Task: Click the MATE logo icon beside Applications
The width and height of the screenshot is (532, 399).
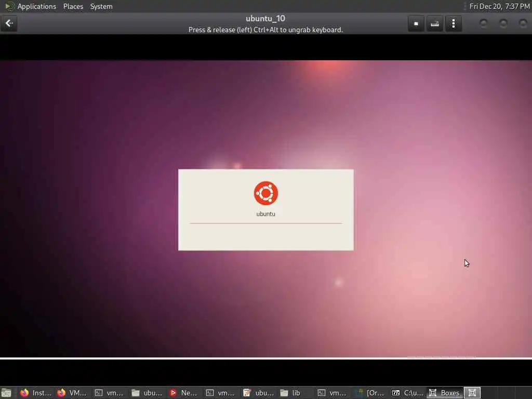Action: tap(9, 6)
